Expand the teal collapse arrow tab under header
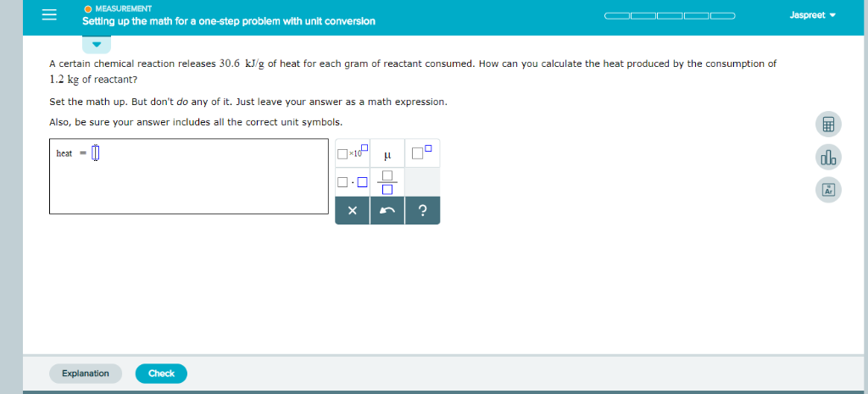 coord(97,44)
